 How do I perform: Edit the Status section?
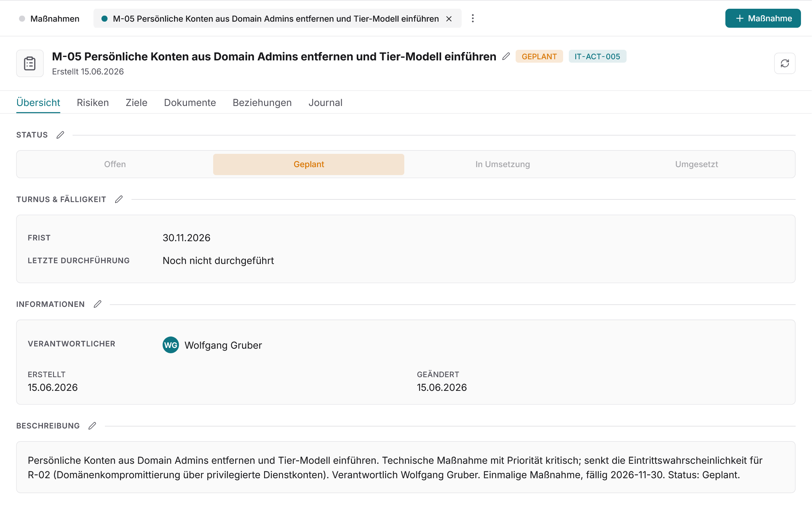coord(60,135)
